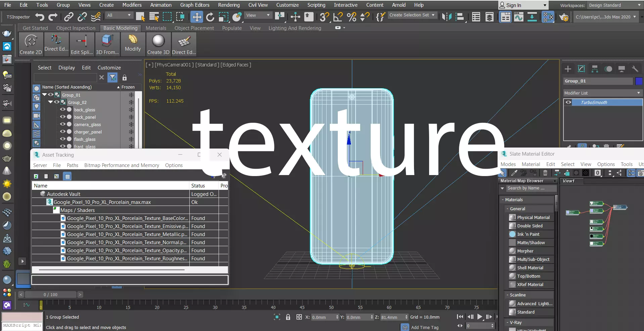The width and height of the screenshot is (644, 331).
Task: Toggle visibility of charger_panel object
Action: coord(63,131)
